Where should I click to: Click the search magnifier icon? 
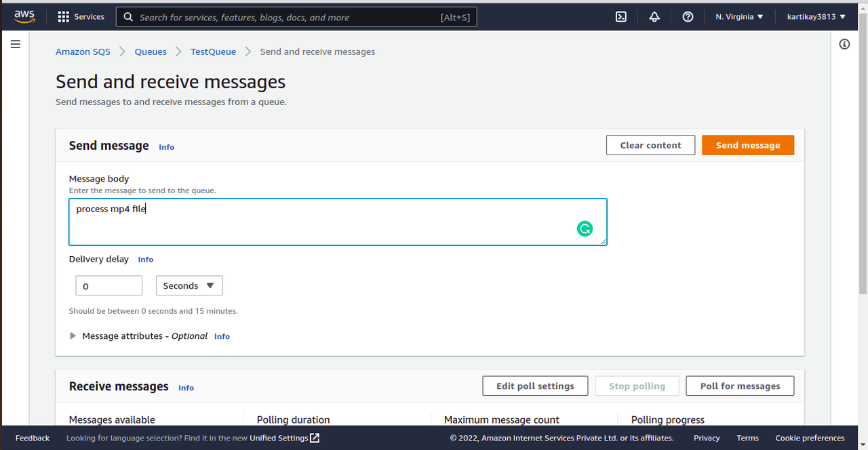pyautogui.click(x=128, y=17)
